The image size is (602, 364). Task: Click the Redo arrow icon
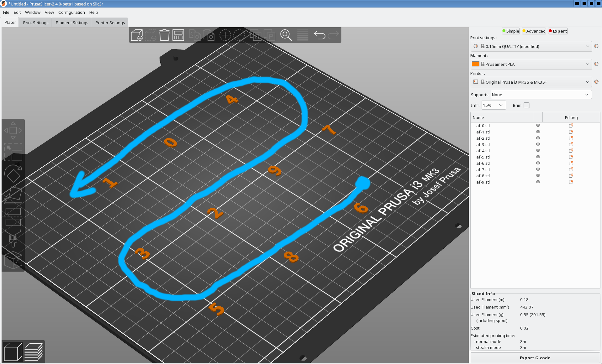tap(333, 35)
